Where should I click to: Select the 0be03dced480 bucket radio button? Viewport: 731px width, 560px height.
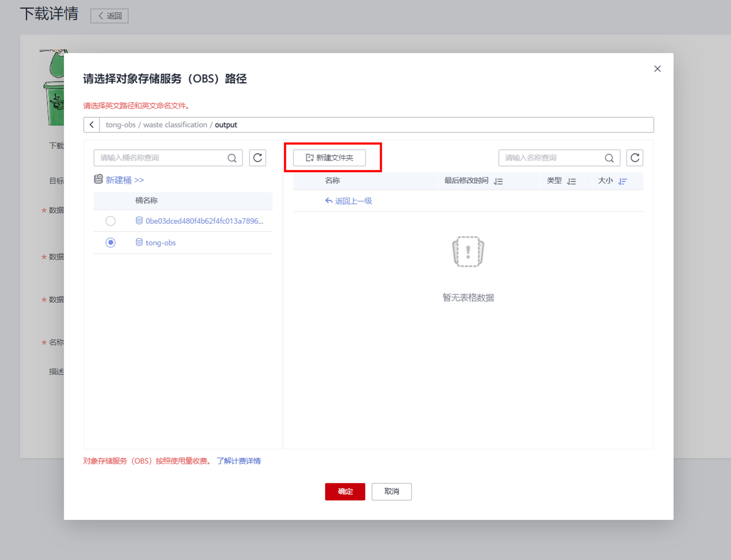click(x=111, y=221)
